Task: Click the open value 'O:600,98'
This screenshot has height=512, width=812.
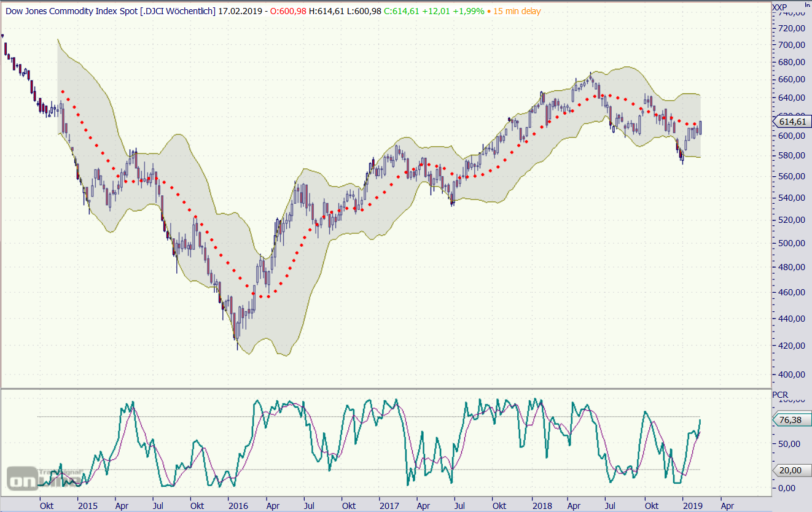Action: click(287, 12)
